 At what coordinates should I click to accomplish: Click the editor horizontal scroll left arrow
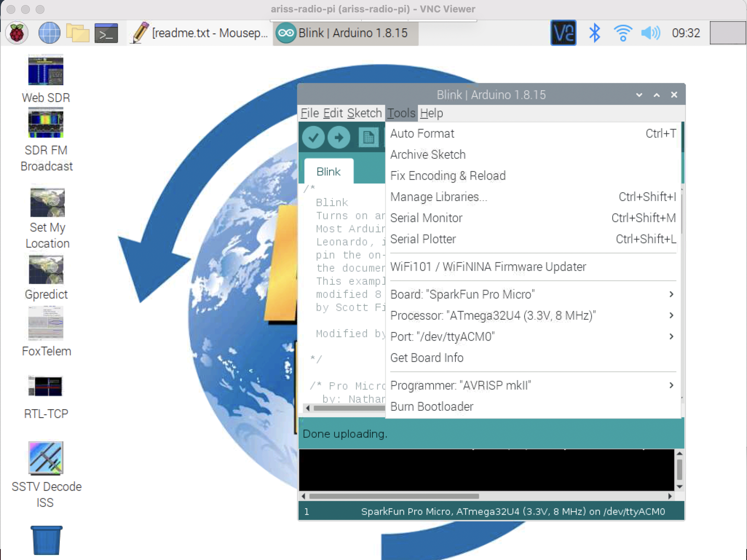point(308,408)
